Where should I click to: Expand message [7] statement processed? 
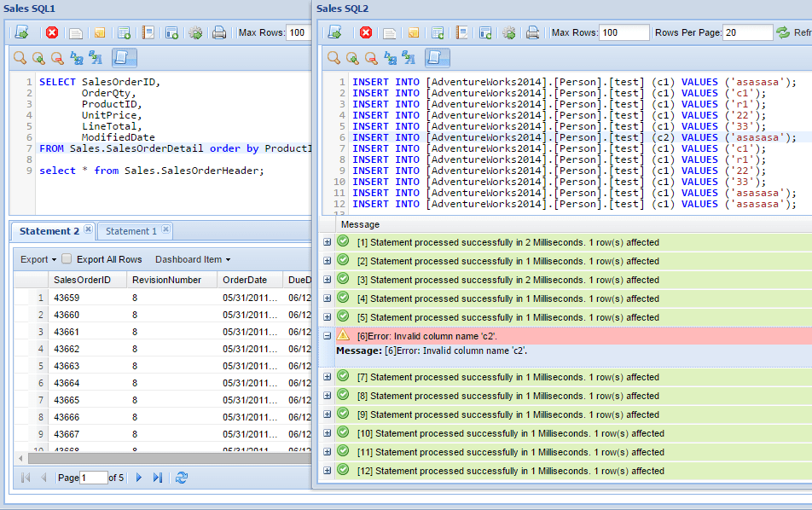[x=327, y=377]
